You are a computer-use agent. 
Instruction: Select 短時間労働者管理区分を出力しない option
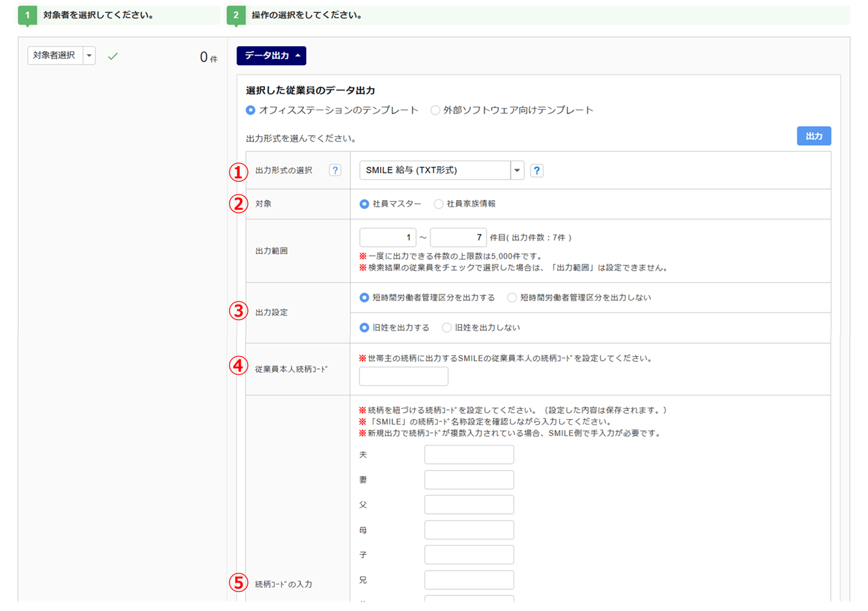pyautogui.click(x=512, y=297)
